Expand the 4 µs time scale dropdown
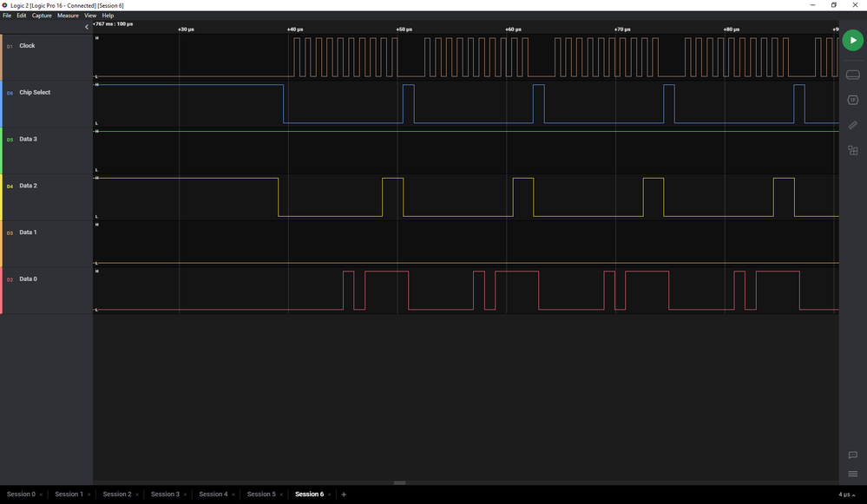Viewport: 867px width, 504px height. [x=847, y=494]
